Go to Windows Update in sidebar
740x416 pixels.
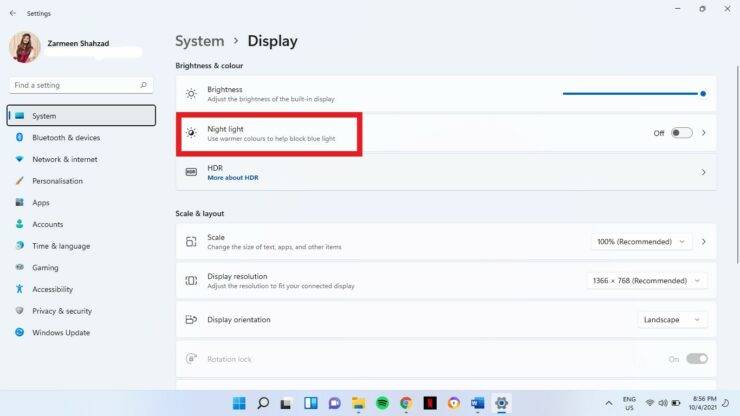[x=61, y=333]
